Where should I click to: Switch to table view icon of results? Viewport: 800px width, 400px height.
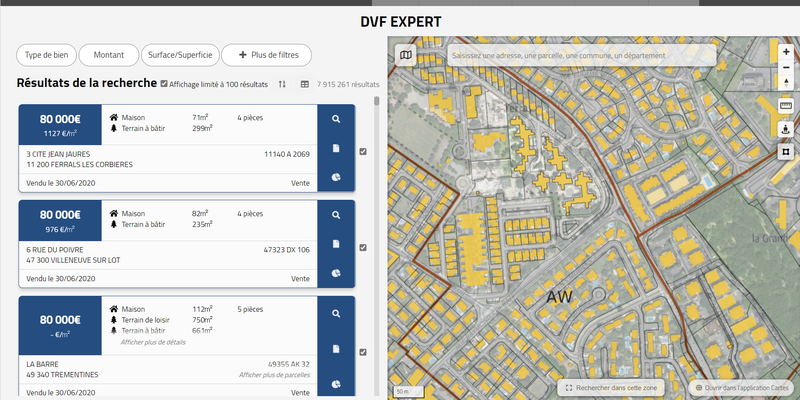[x=305, y=84]
